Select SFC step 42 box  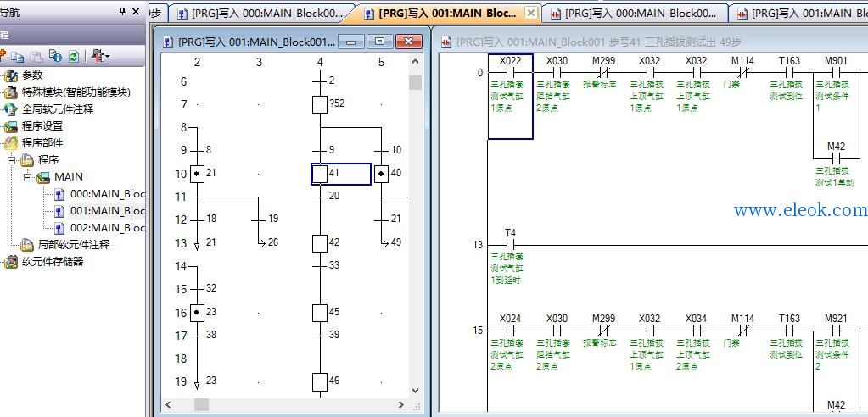click(320, 243)
